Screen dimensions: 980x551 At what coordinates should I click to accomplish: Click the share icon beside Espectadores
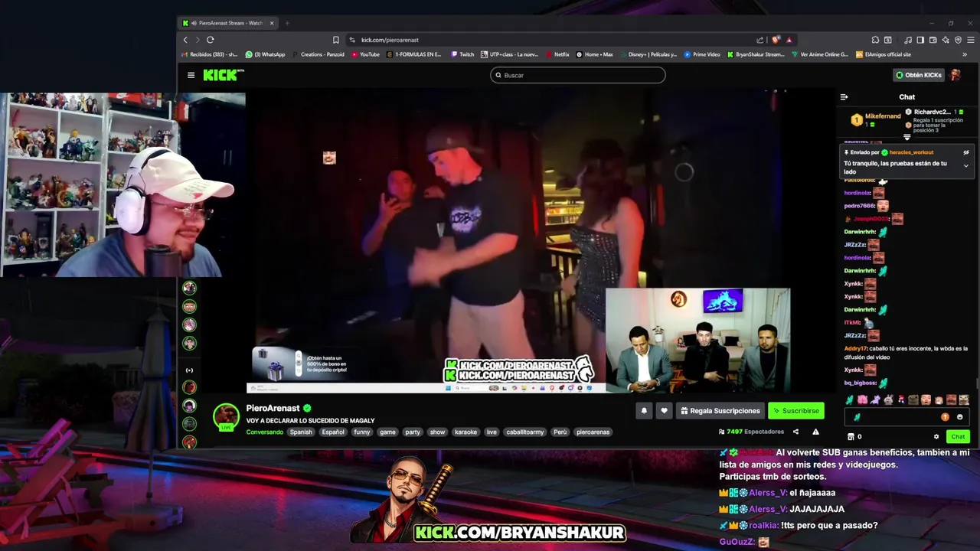click(x=795, y=432)
